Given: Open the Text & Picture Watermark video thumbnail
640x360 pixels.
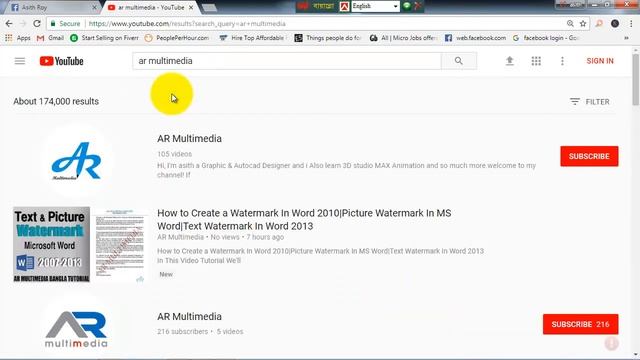Looking at the screenshot, I should (80, 244).
